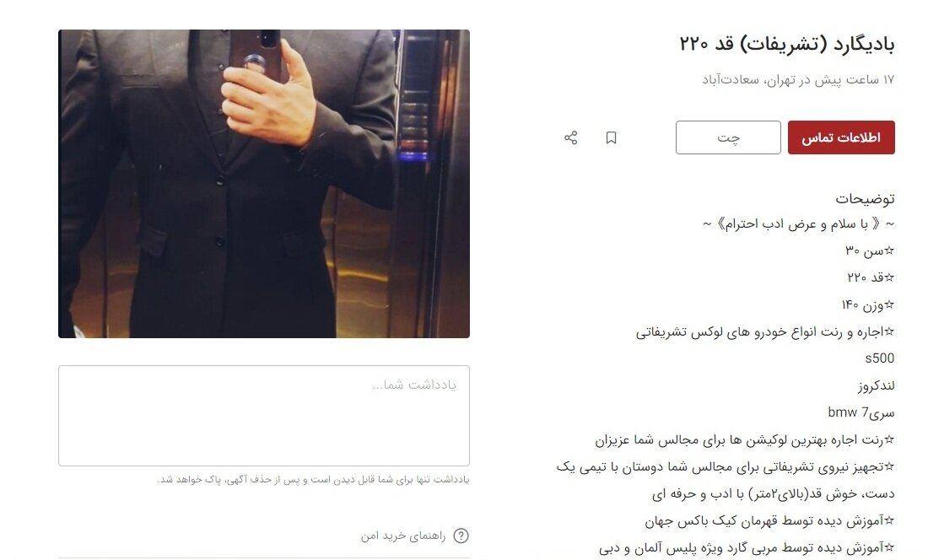Screen dimensions: 928x560
Task: Open the ad photo of the suited man
Action: 264,184
